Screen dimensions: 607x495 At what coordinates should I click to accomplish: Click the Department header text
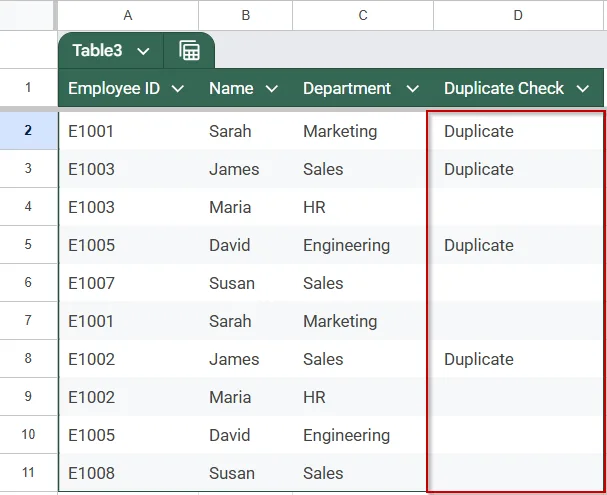[x=347, y=89]
